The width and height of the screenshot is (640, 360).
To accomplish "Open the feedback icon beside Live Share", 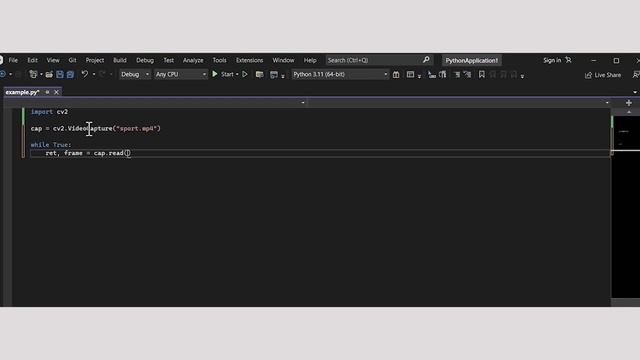I will (x=636, y=75).
